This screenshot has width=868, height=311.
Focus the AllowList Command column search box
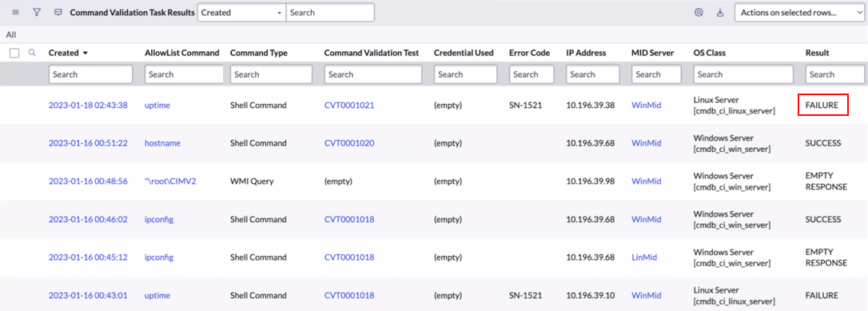point(184,74)
